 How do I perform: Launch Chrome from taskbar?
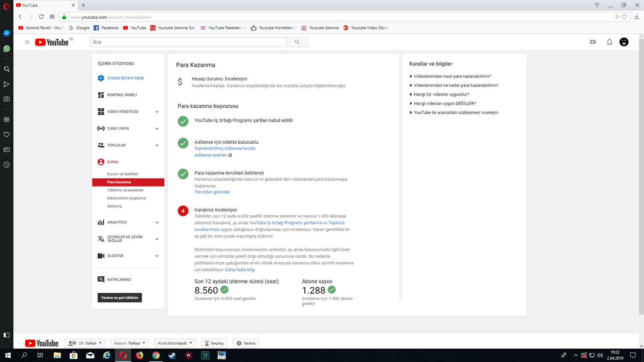pyautogui.click(x=156, y=355)
